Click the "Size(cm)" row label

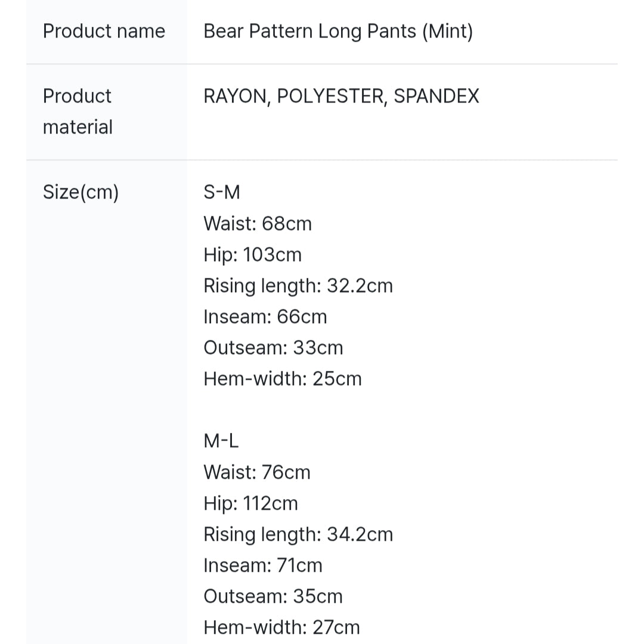coord(80,192)
